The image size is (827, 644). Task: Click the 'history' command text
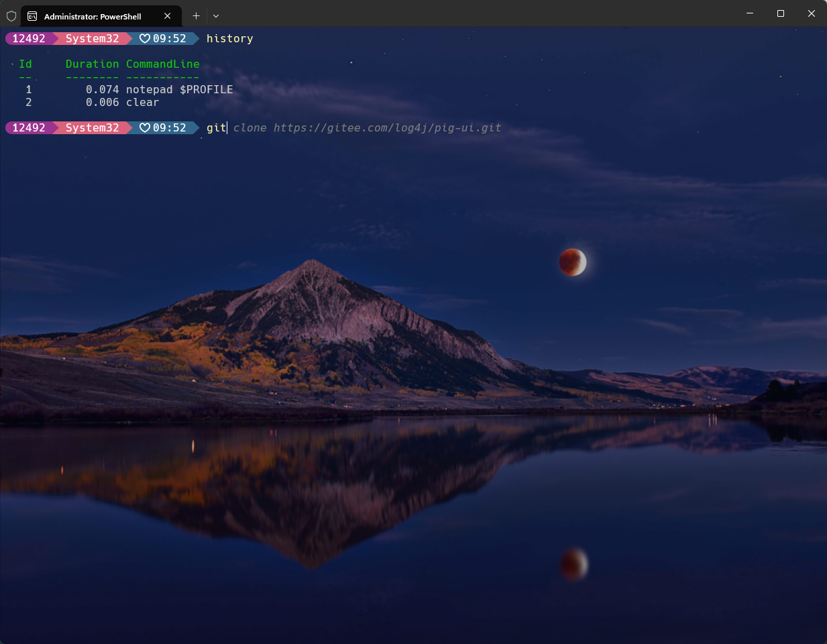229,38
